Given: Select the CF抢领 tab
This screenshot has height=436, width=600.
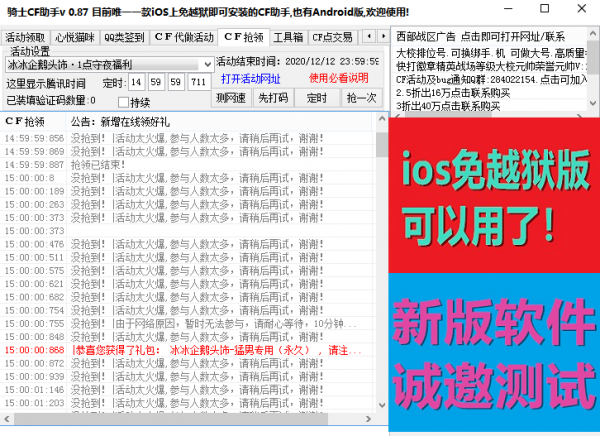Looking at the screenshot, I should coord(244,37).
